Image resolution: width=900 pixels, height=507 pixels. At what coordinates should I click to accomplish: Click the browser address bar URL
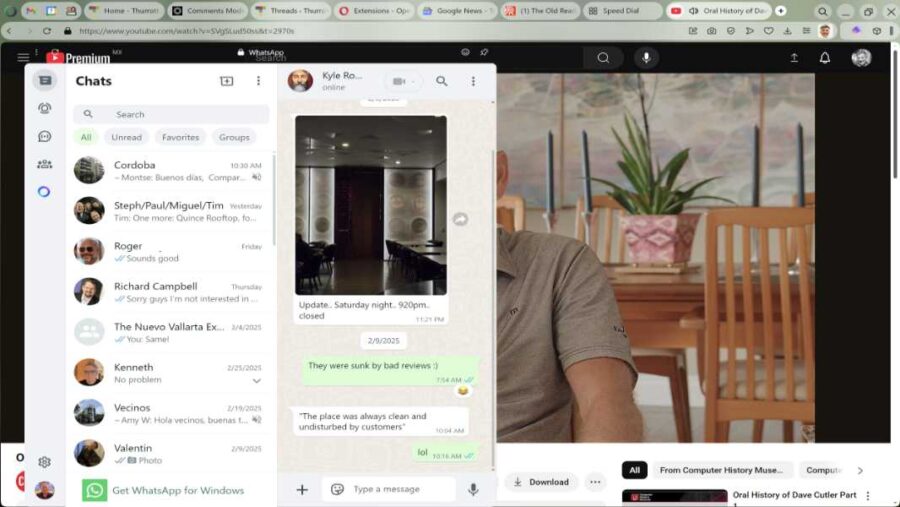click(187, 30)
